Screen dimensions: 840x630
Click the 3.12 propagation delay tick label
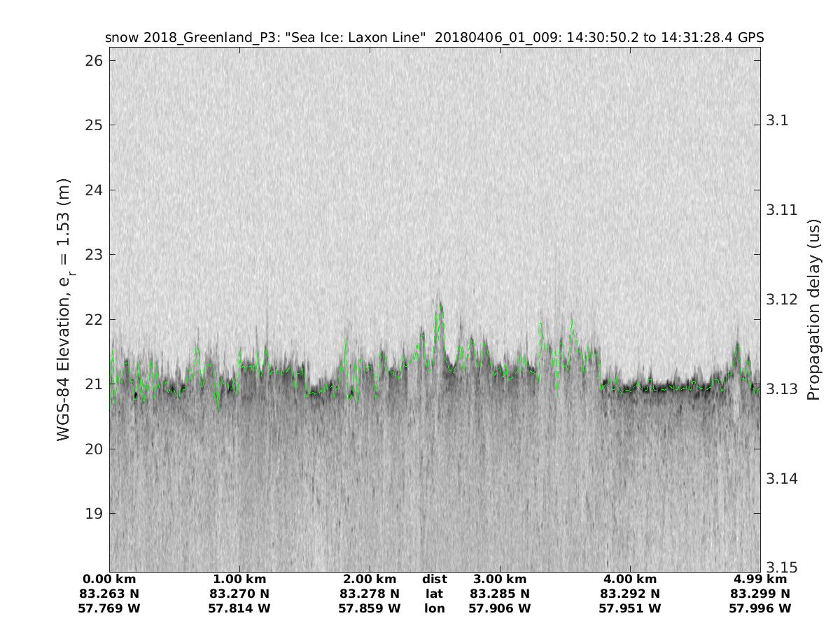(781, 300)
